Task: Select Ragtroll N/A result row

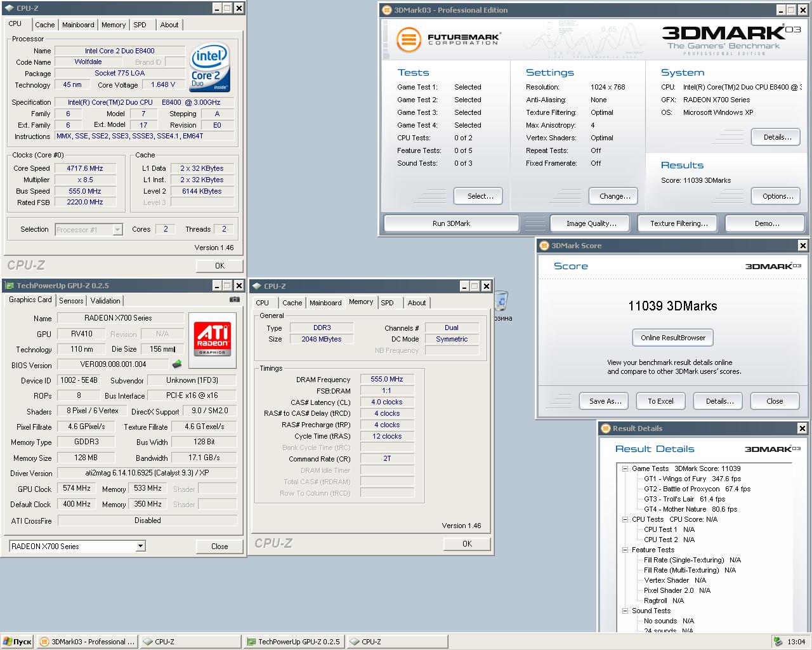Action: 664,600
